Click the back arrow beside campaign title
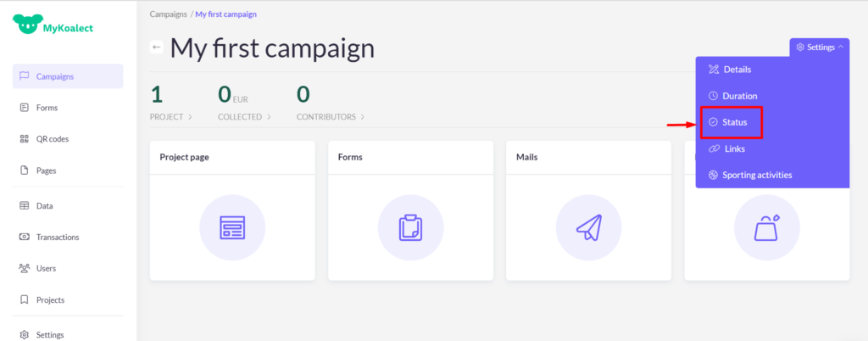The width and height of the screenshot is (868, 341). coord(156,48)
